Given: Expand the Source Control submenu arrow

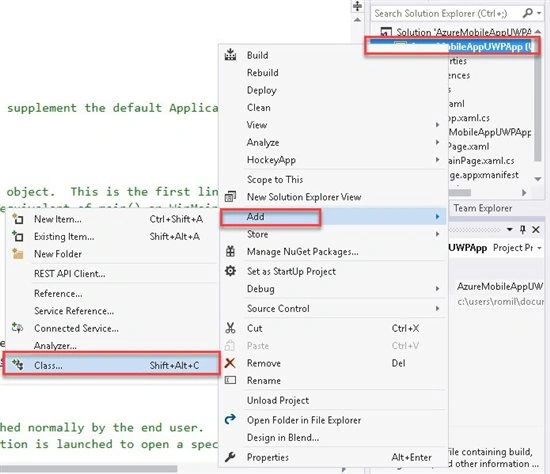Looking at the screenshot, I should coord(437,308).
